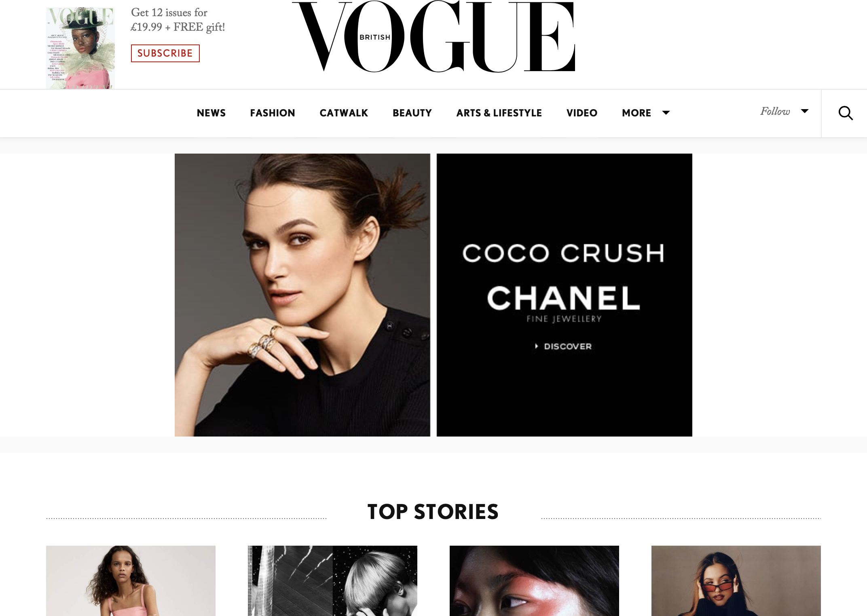
Task: Open the NEWS section
Action: (x=211, y=113)
